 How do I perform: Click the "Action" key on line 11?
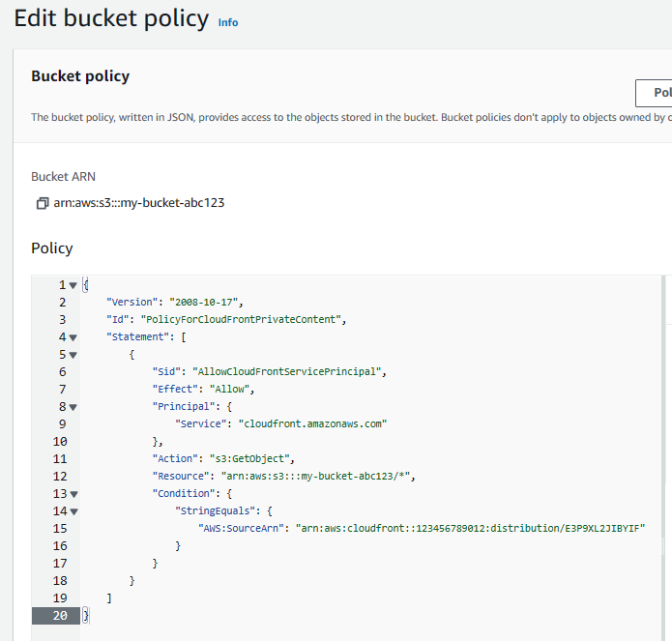[175, 458]
